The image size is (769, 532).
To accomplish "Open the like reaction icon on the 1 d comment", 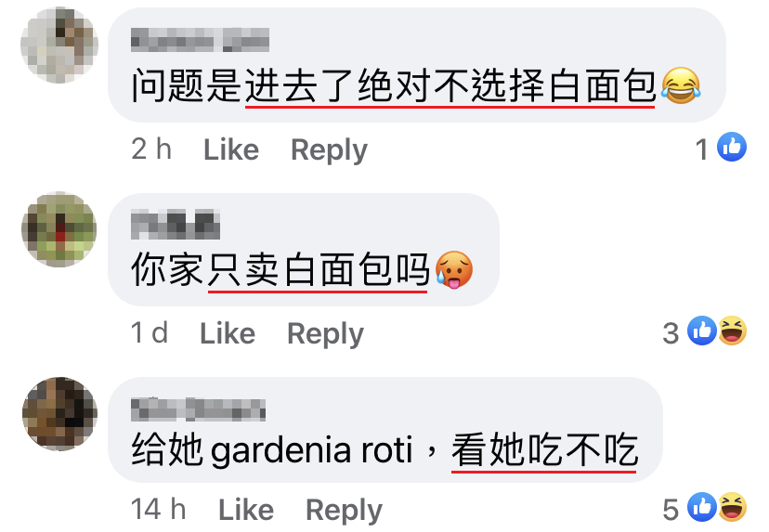I will [x=702, y=331].
